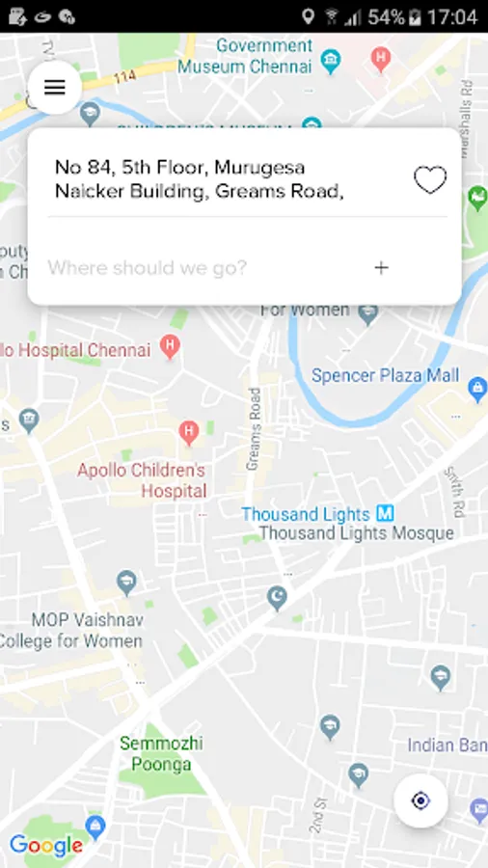The width and height of the screenshot is (488, 868).
Task: Tap the Spencer Plaza Mall shopping icon
Action: (x=477, y=389)
